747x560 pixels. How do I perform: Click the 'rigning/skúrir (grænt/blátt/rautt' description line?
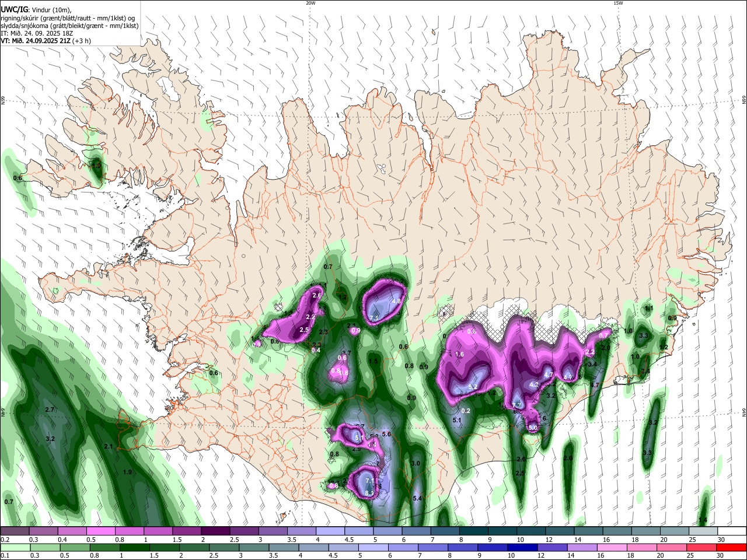(68, 17)
